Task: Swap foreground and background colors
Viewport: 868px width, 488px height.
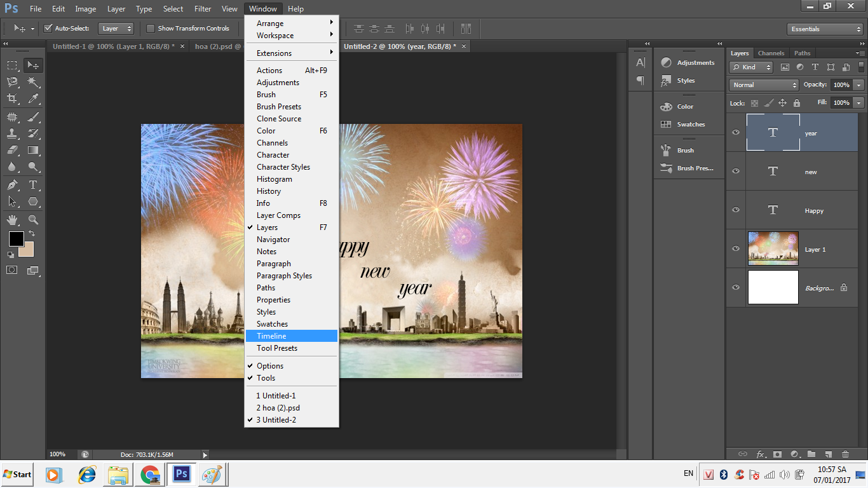Action: click(x=32, y=234)
